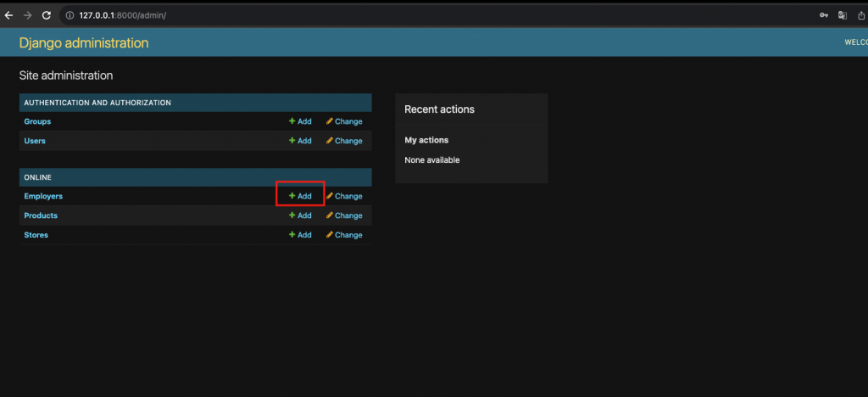Click the share icon in address bar
Viewport: 868px width, 397px height.
tap(861, 15)
